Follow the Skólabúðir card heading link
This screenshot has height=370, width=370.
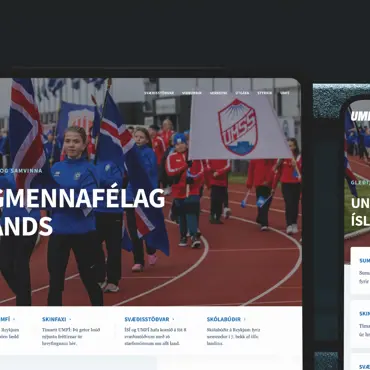tap(224, 319)
